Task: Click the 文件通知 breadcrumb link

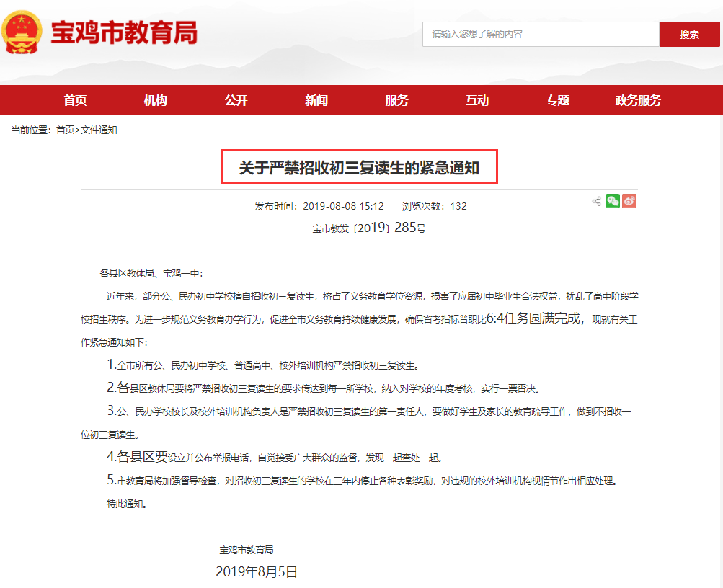Action: [99, 130]
